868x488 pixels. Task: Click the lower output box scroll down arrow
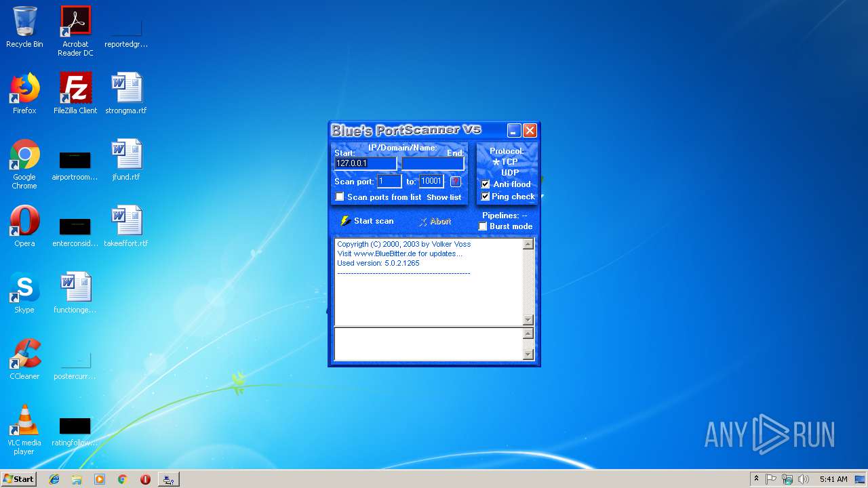click(528, 354)
